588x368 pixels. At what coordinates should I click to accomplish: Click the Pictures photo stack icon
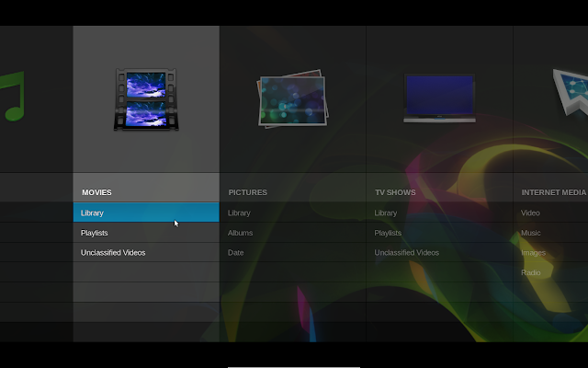pyautogui.click(x=292, y=99)
